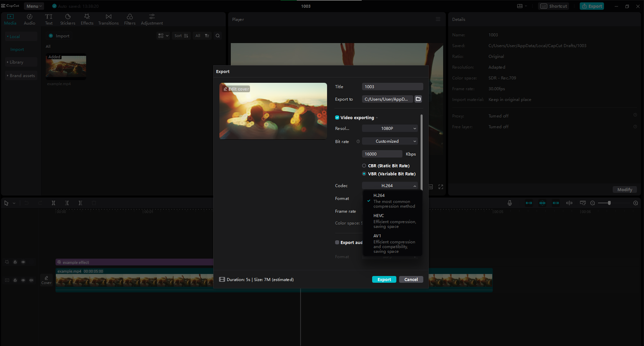This screenshot has height=346, width=644.
Task: Open the Resolution 1080P dropdown
Action: (x=390, y=128)
